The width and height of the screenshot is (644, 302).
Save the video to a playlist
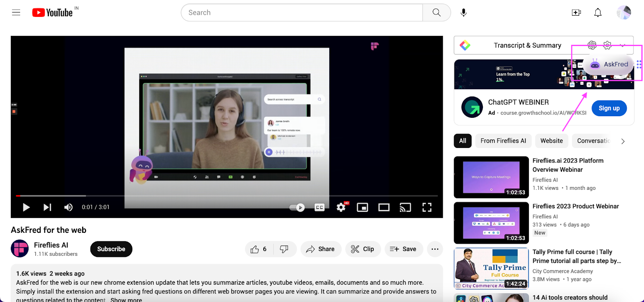coord(403,249)
